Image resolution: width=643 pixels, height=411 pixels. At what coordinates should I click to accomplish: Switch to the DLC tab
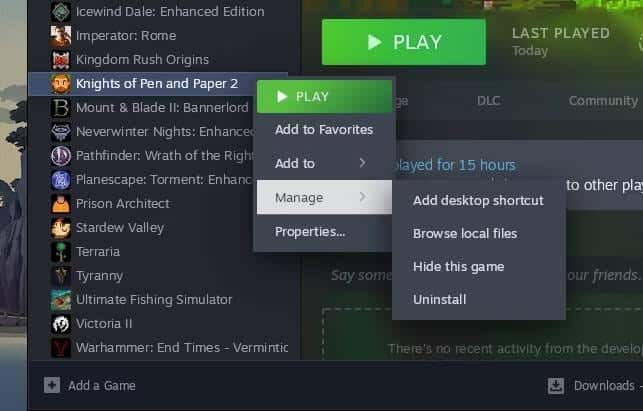[x=488, y=100]
